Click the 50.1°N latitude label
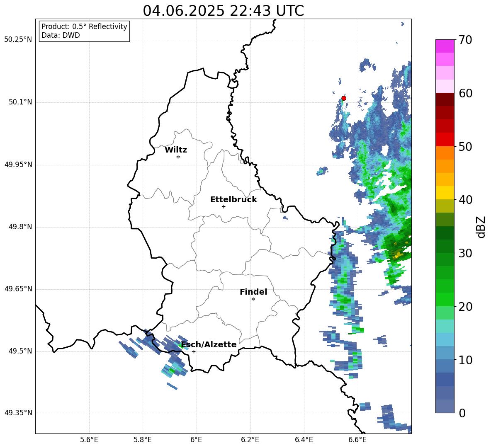The width and height of the screenshot is (491, 448). (20, 102)
